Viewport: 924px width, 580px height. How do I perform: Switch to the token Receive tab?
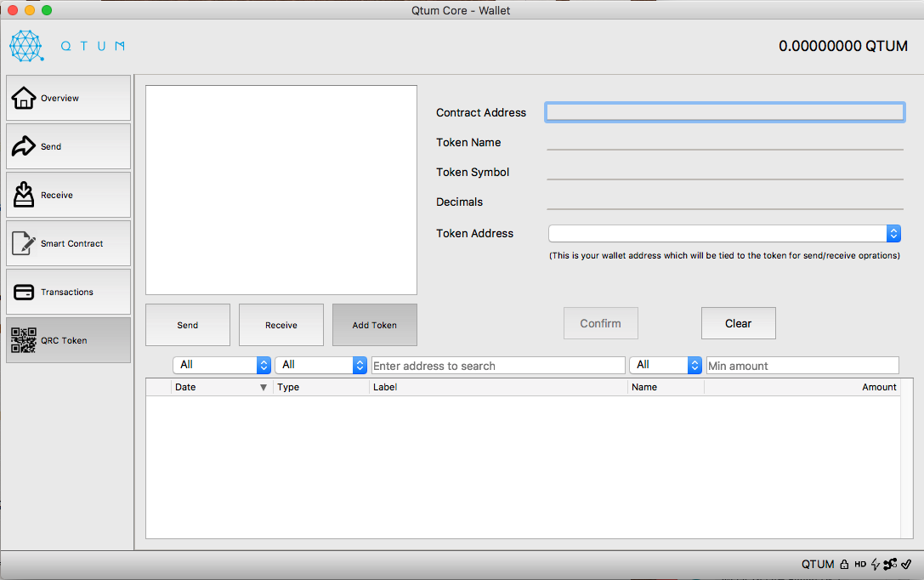tap(281, 325)
